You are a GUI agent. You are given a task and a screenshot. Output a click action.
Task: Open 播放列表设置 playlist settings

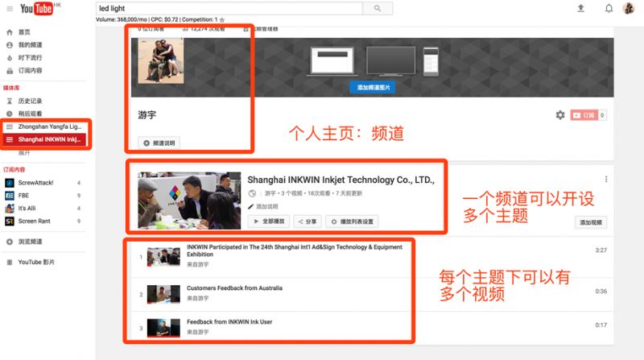point(352,221)
